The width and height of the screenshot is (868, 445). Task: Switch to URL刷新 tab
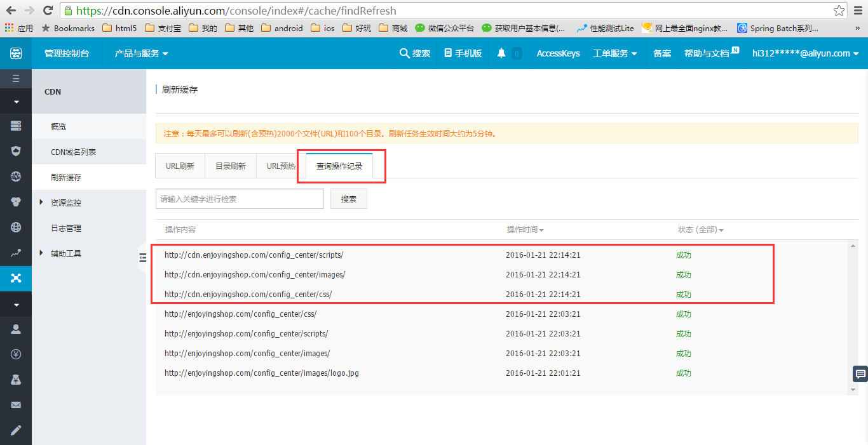[180, 166]
